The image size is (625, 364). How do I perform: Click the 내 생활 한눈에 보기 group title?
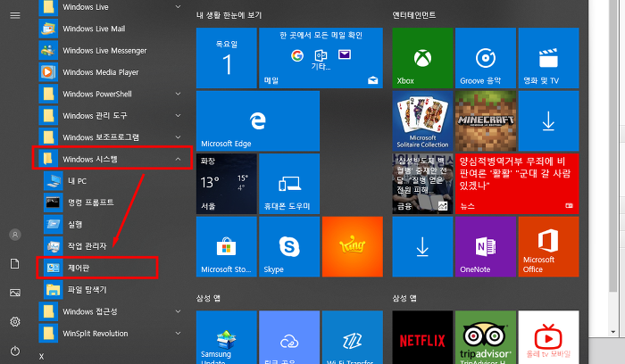click(229, 15)
